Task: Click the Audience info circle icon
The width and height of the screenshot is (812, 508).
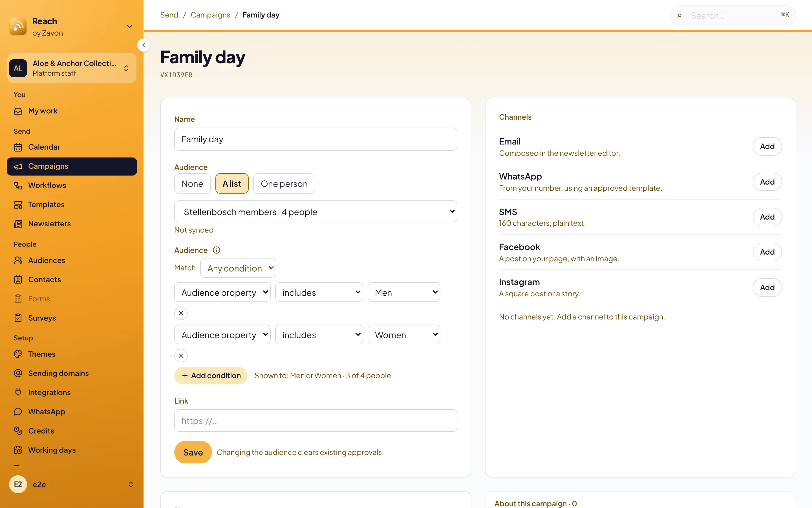Action: [x=217, y=250]
